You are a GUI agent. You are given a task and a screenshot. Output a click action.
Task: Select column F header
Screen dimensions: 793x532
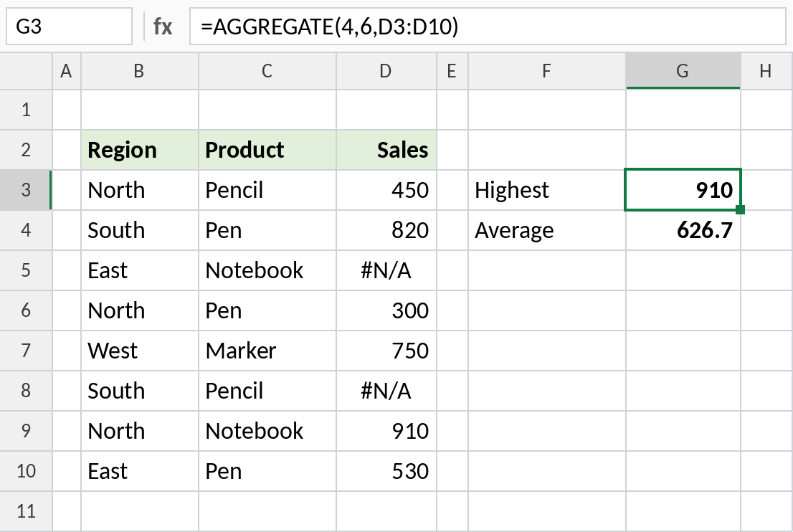(546, 71)
